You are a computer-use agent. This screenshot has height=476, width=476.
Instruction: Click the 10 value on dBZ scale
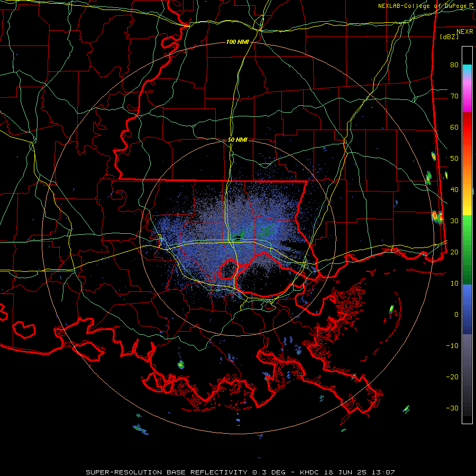pos(454,283)
